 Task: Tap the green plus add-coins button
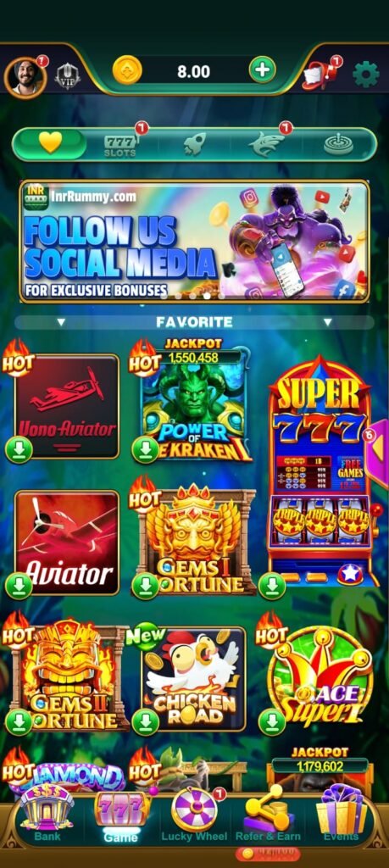(262, 70)
